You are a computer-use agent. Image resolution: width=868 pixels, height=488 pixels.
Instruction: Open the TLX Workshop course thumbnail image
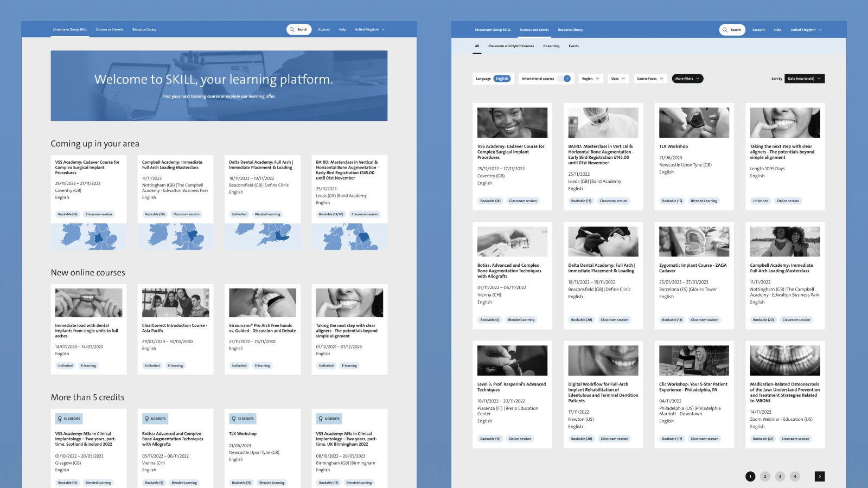click(x=694, y=123)
